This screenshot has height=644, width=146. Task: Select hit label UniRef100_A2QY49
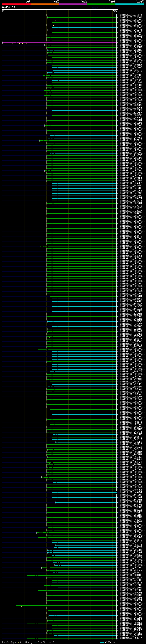131,331
